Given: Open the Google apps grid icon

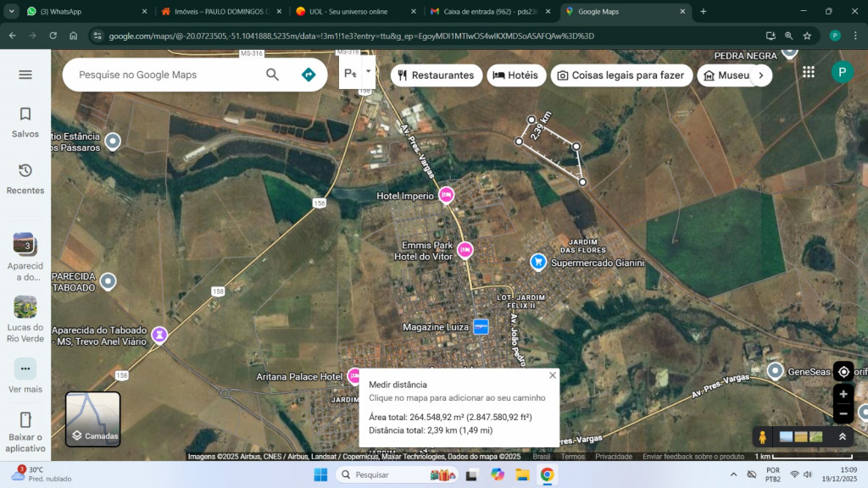Looking at the screenshot, I should tap(809, 73).
